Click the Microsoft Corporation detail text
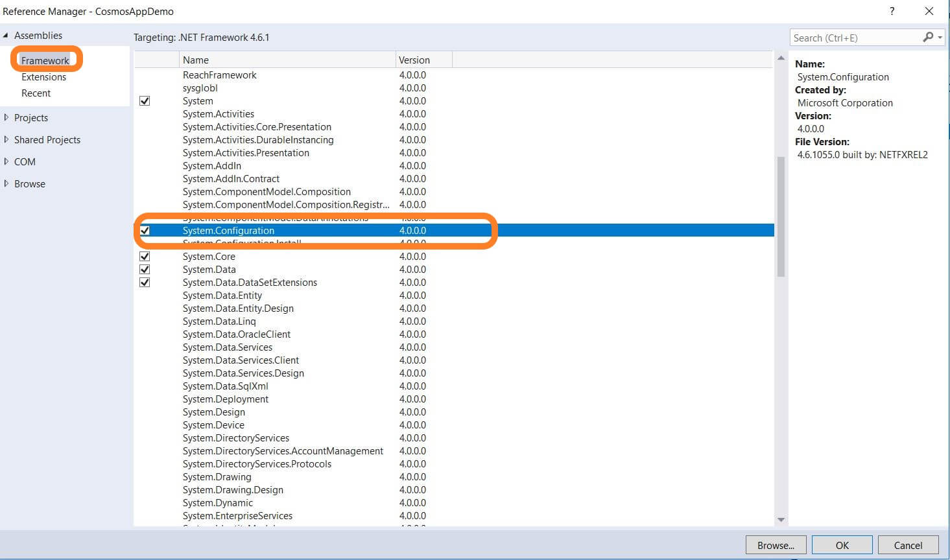The height and width of the screenshot is (560, 950). click(845, 103)
